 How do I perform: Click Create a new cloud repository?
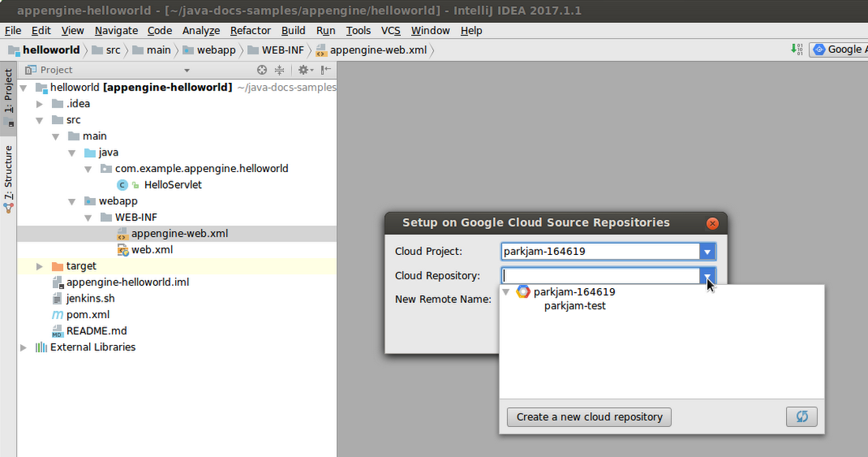(589, 416)
